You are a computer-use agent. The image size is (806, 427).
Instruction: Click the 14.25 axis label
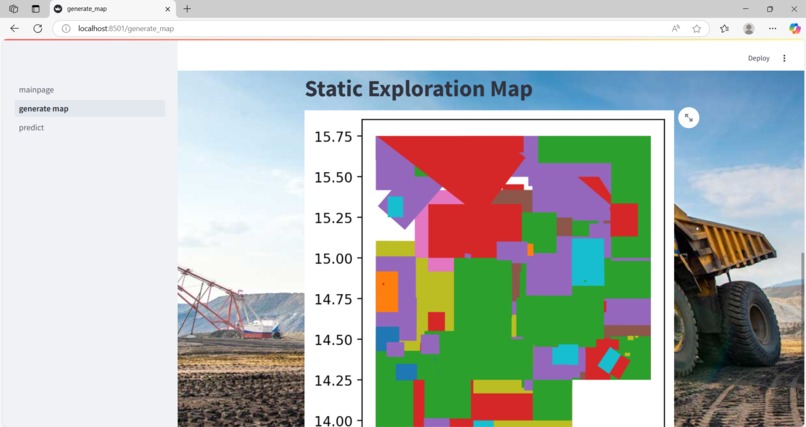(334, 381)
